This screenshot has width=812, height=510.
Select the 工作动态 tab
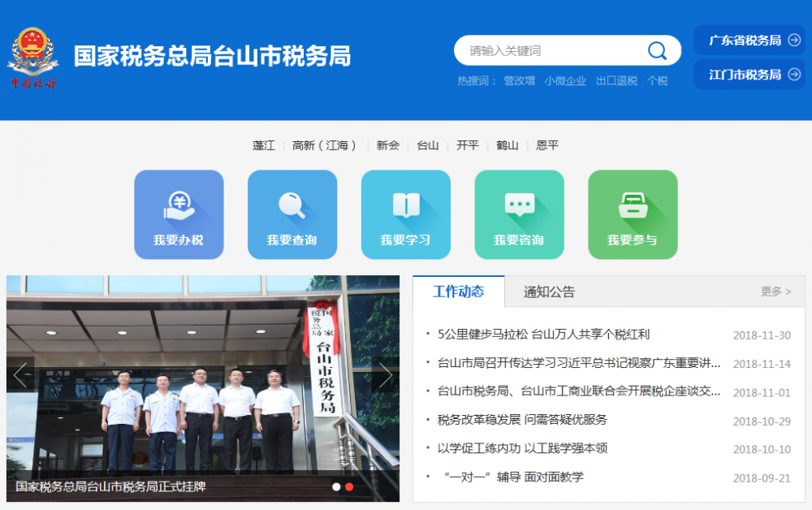(459, 292)
